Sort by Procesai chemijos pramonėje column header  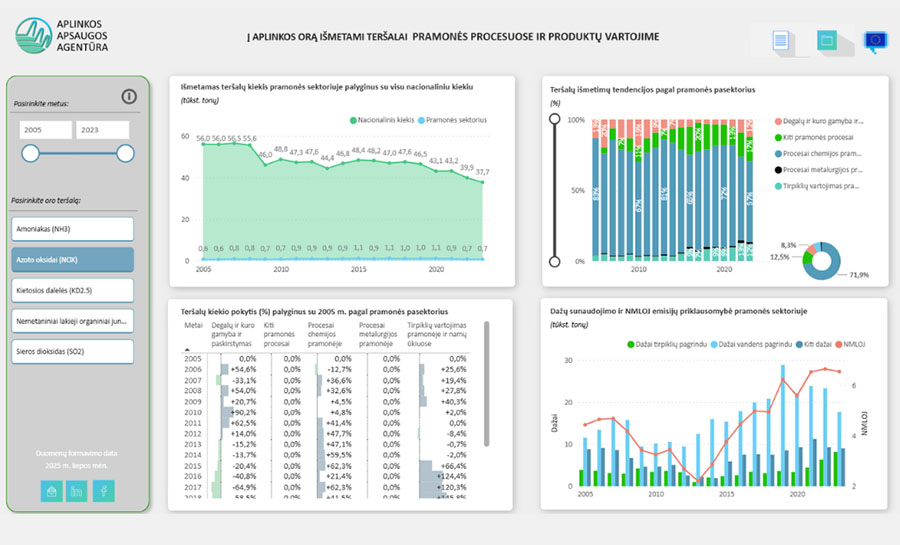[x=325, y=334]
